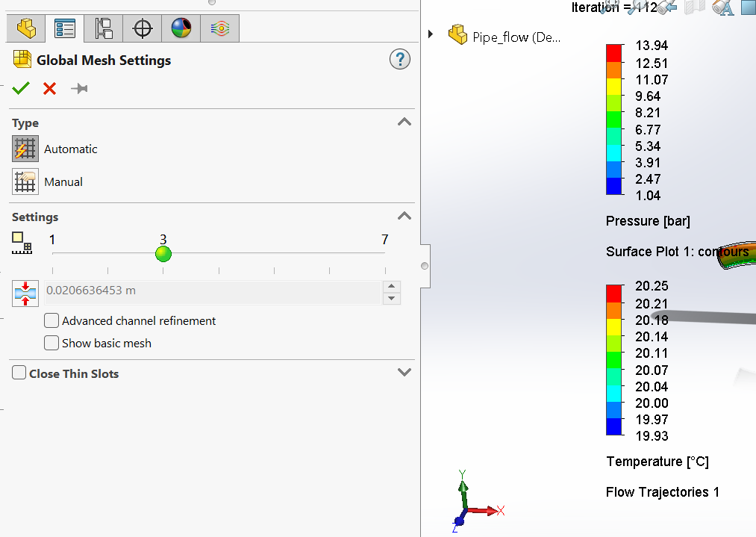Viewport: 756px width, 537px height.
Task: Click the Global Mesh Settings title icon
Action: tap(22, 59)
